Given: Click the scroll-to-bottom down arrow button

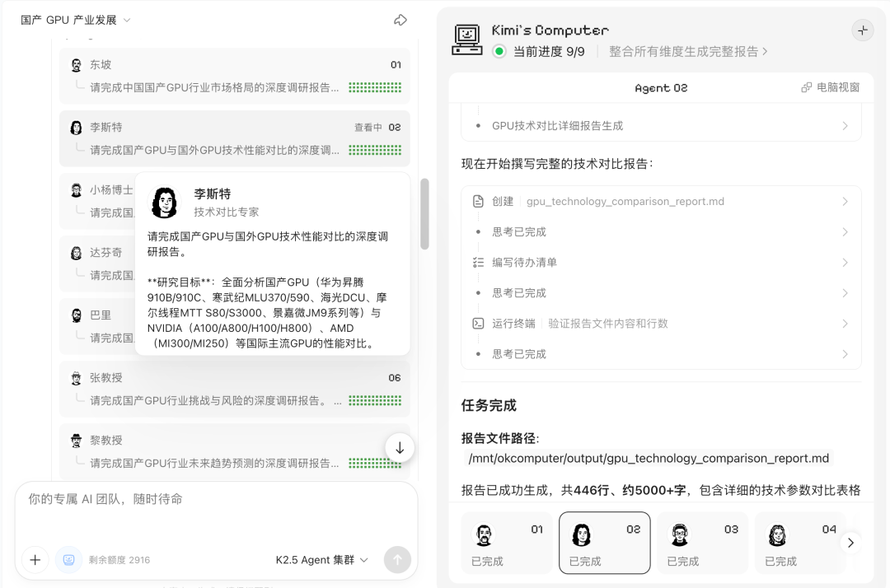Looking at the screenshot, I should [400, 447].
